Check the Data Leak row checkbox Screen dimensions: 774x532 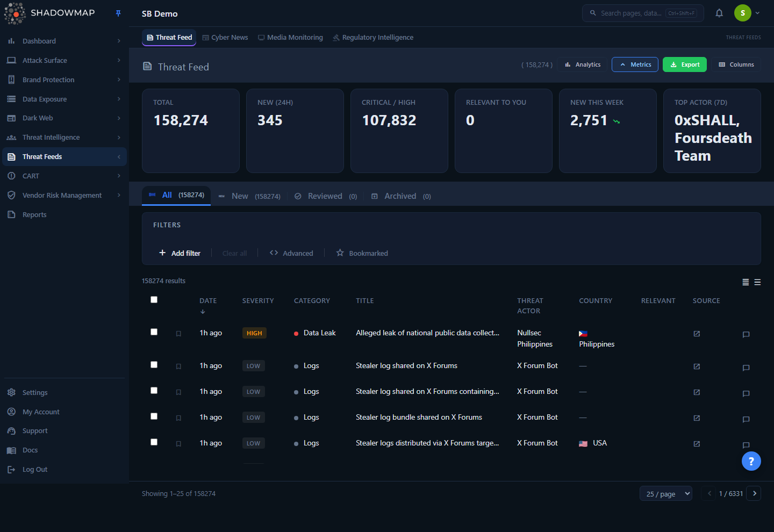154,332
